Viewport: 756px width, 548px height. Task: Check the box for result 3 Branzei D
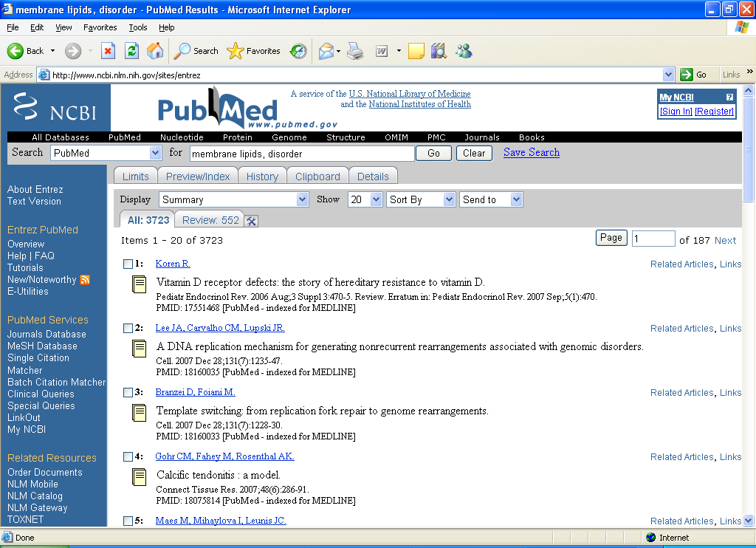point(128,392)
